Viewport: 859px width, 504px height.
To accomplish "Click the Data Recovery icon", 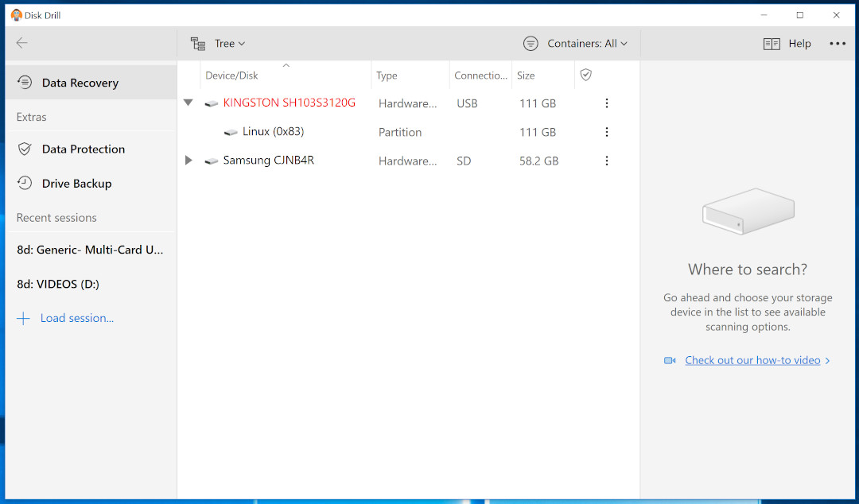I will 25,82.
